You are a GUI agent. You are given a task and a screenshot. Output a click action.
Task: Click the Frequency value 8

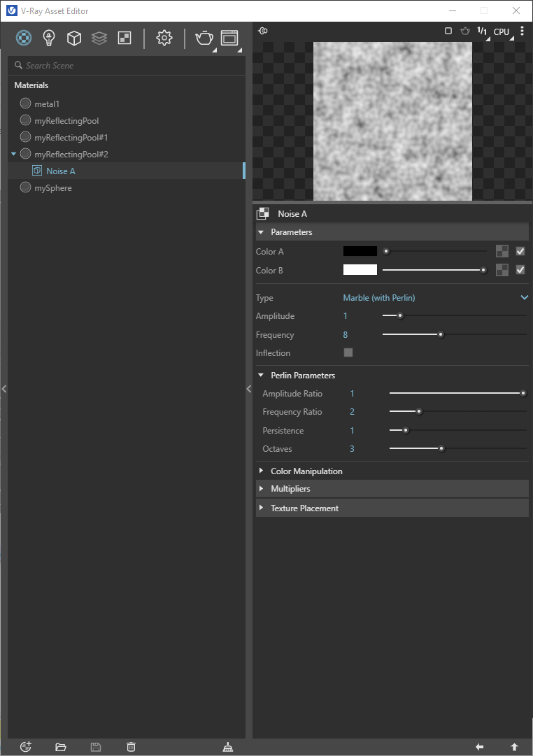tap(346, 334)
